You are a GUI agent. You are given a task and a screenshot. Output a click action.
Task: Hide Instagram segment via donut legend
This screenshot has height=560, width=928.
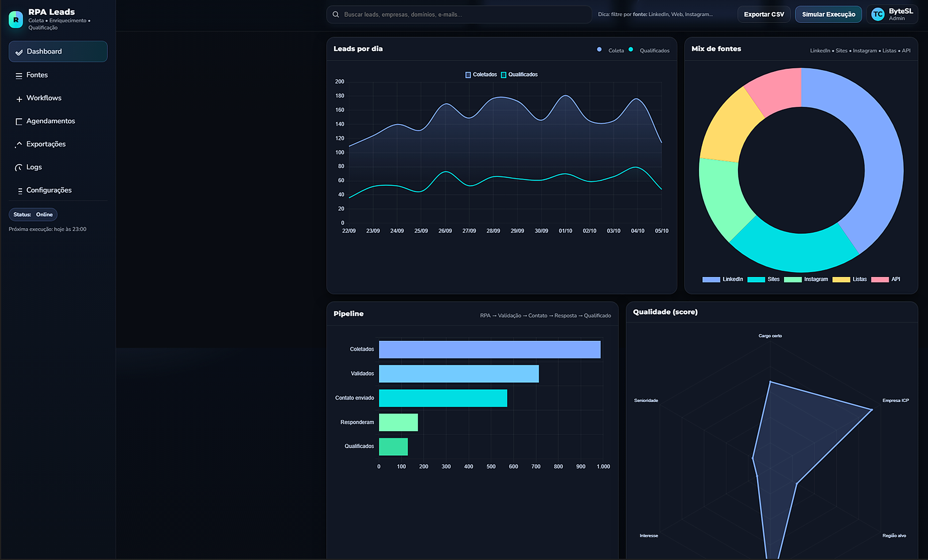click(x=806, y=279)
